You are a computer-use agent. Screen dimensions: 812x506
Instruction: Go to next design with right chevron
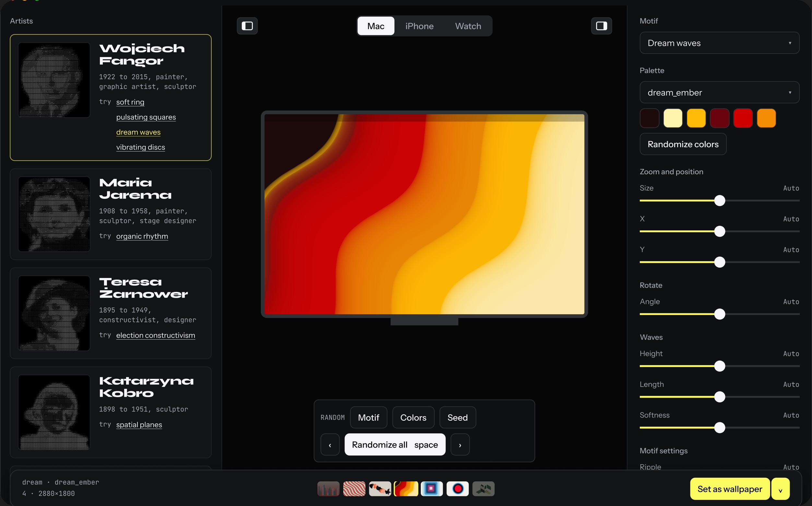pos(460,444)
